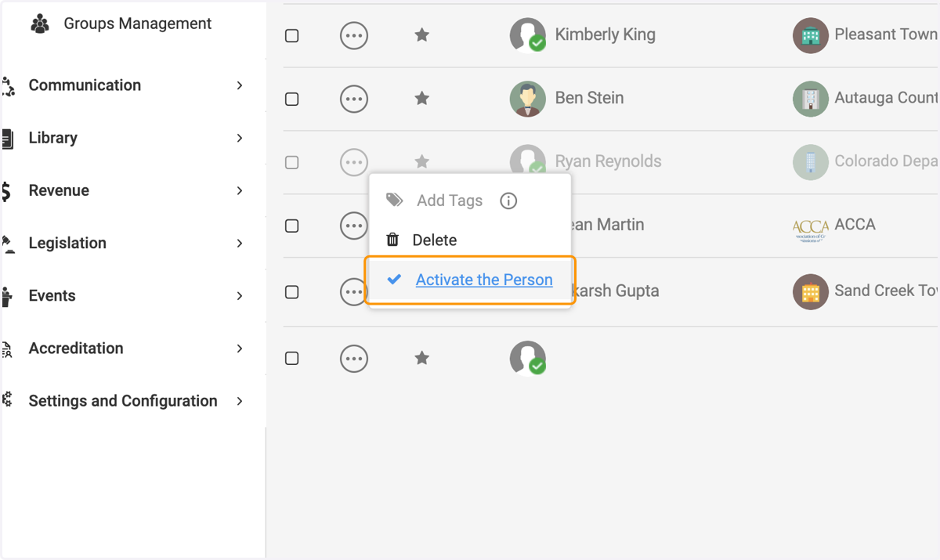Viewport: 940px width, 560px height.
Task: Expand the Accreditation menu chevron
Action: click(x=240, y=349)
